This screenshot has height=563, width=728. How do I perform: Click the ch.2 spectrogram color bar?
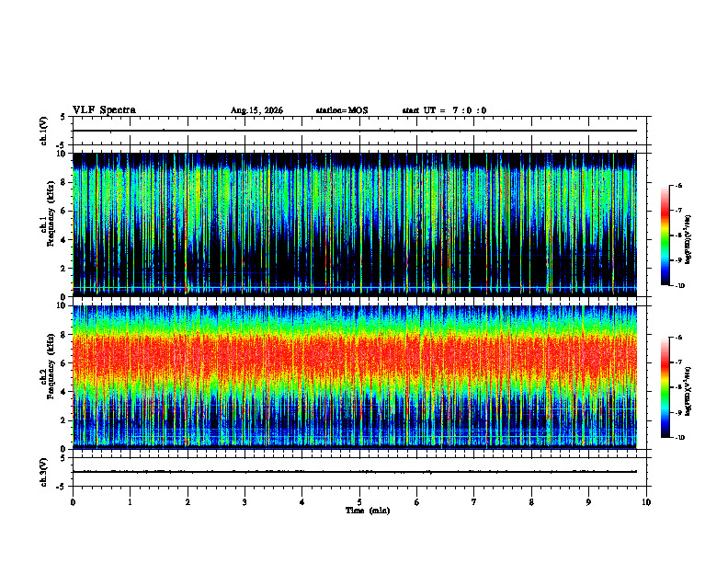point(665,387)
